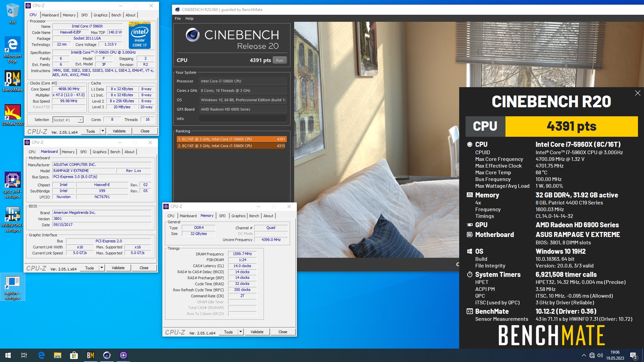Switch to Mainboard tab in CPU window

[50, 15]
